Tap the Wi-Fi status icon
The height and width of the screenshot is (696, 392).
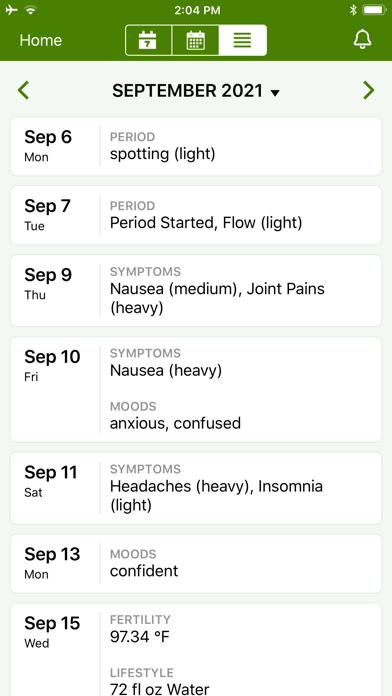[x=31, y=10]
